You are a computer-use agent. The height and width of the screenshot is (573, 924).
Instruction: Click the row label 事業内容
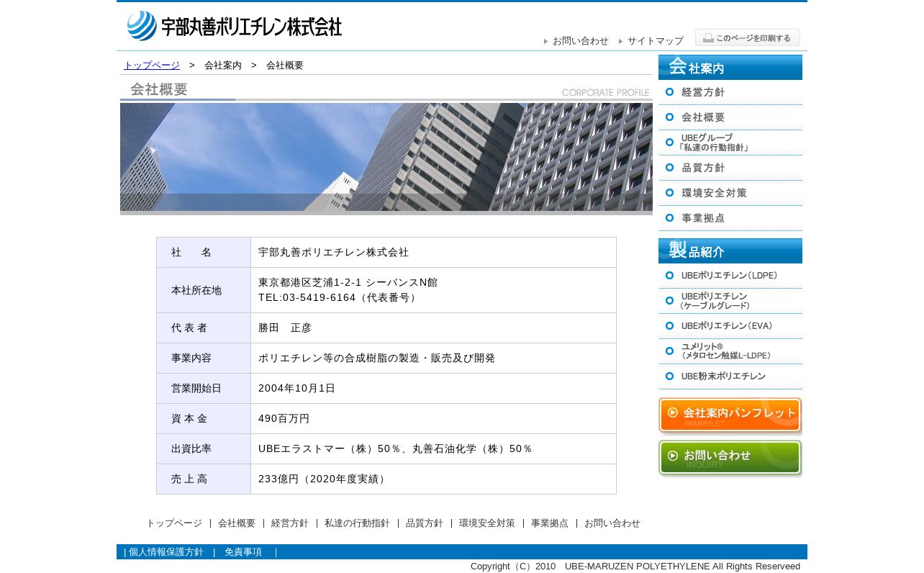191,358
